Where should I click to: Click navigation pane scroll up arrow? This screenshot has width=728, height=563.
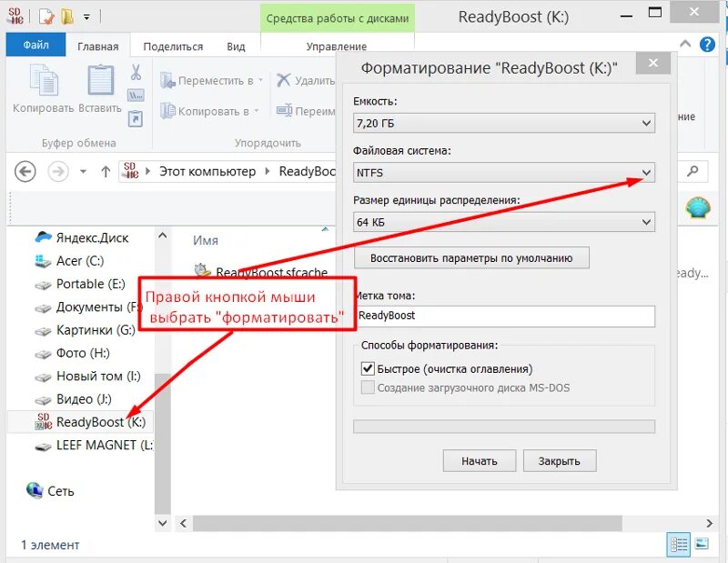point(163,236)
